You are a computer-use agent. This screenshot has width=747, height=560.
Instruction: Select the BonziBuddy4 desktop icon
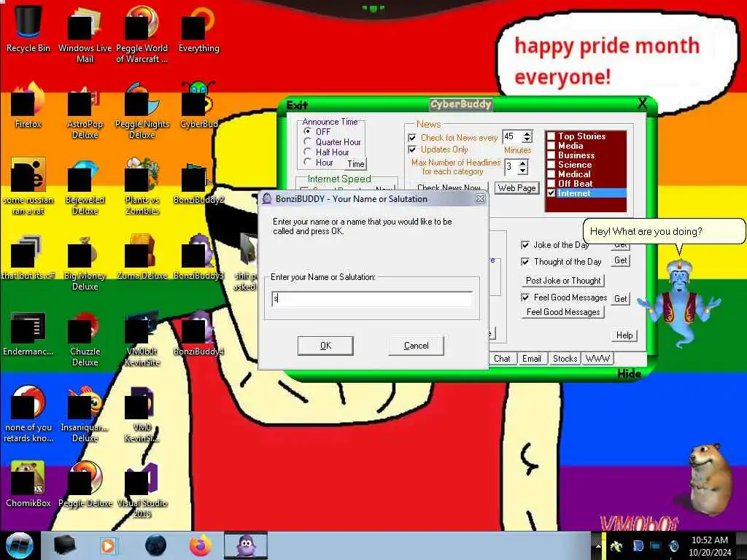198,332
